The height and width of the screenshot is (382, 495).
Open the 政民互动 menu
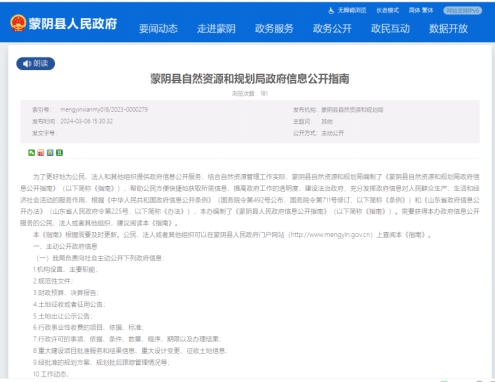click(x=390, y=29)
